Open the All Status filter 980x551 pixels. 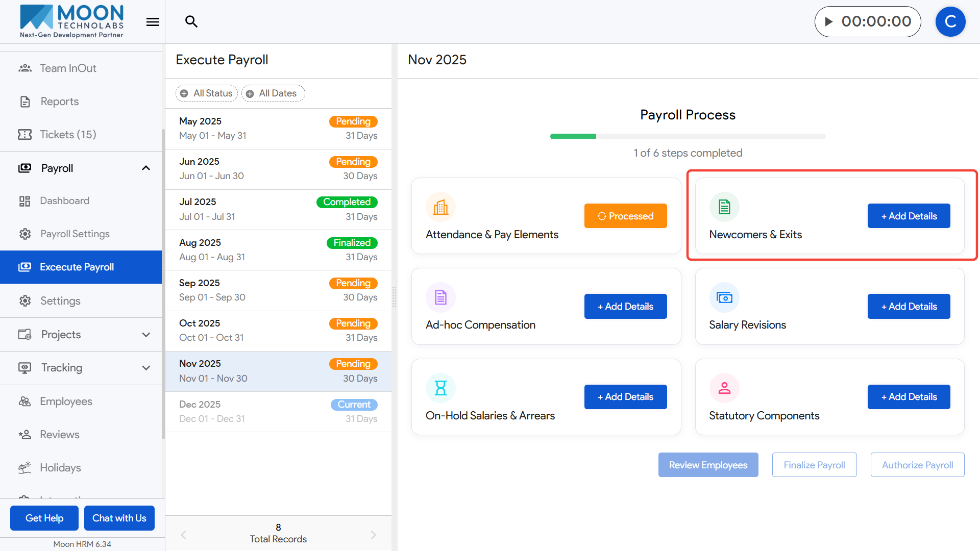point(207,93)
